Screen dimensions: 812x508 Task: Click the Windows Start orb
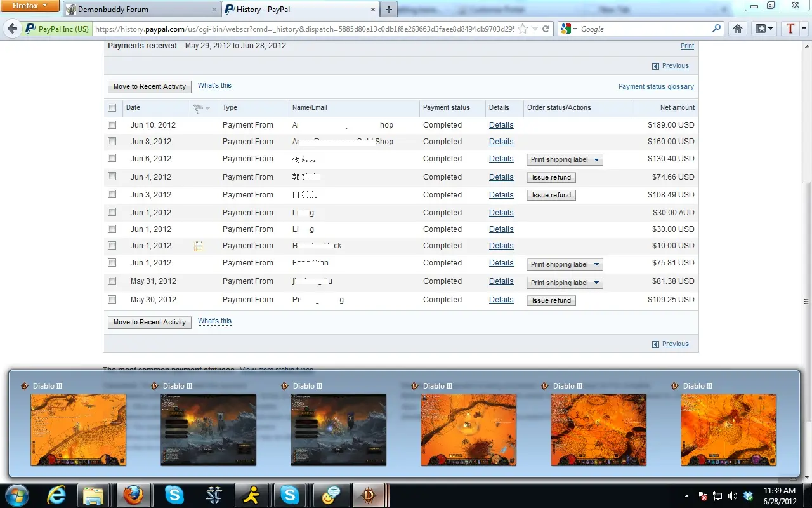(17, 495)
